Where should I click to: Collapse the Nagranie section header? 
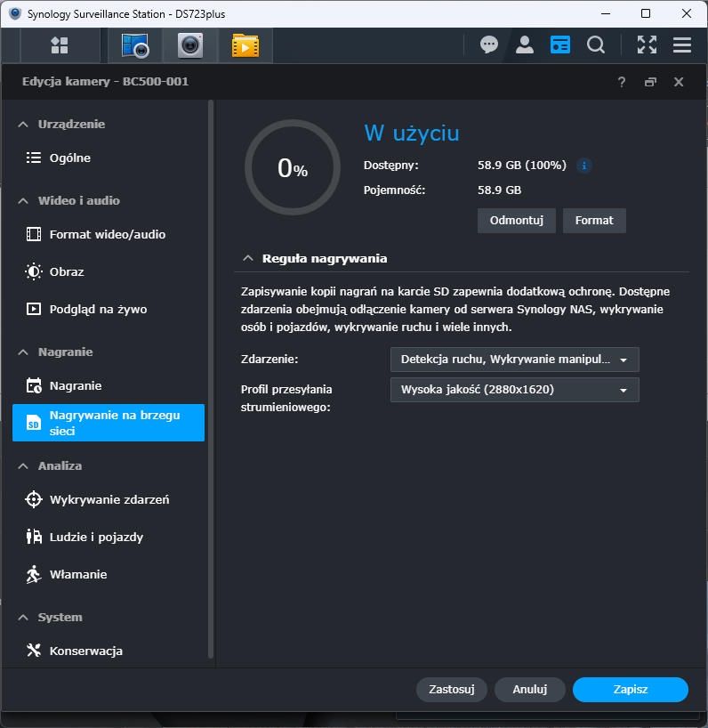23,352
